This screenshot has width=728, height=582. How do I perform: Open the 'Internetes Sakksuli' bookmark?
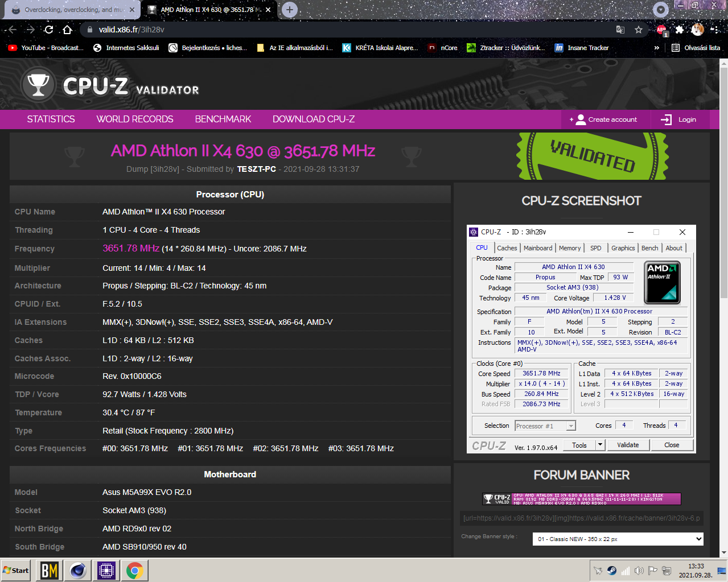(x=126, y=48)
